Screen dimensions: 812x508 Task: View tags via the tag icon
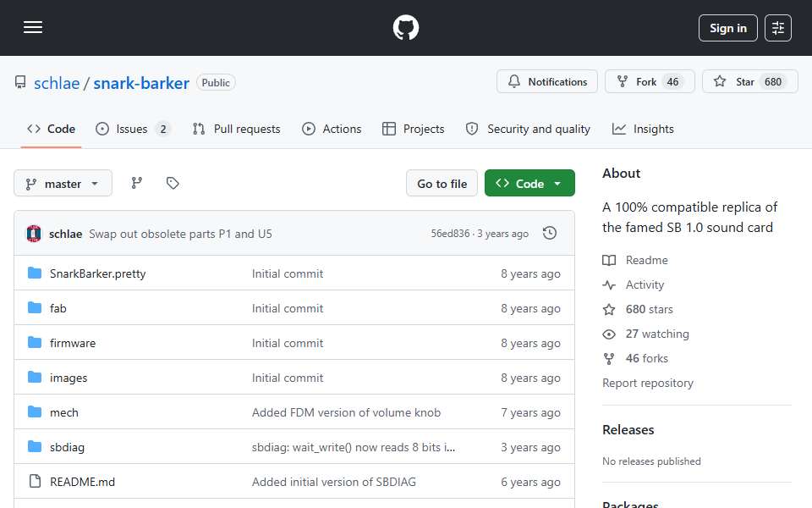[173, 183]
